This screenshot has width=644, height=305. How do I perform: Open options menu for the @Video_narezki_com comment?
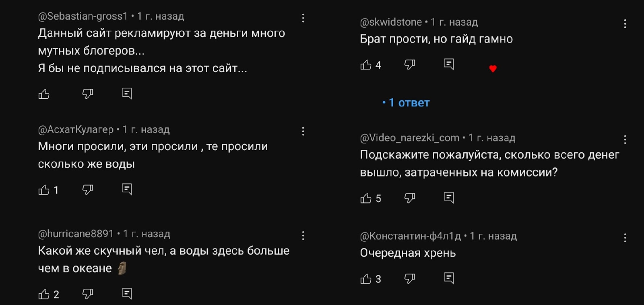point(625,140)
